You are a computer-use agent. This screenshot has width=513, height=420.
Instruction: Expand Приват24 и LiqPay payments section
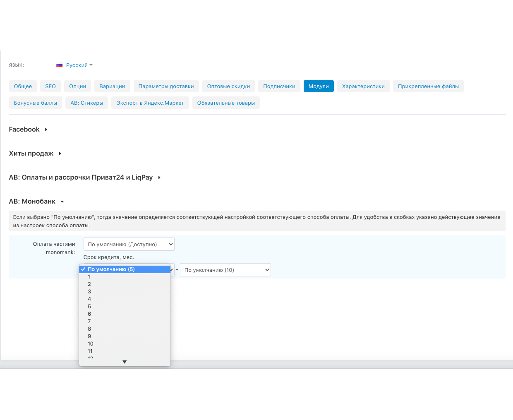point(84,178)
